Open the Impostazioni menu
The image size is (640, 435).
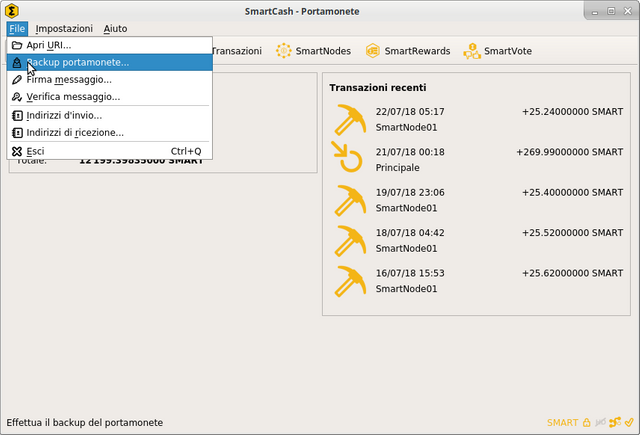coord(64,29)
